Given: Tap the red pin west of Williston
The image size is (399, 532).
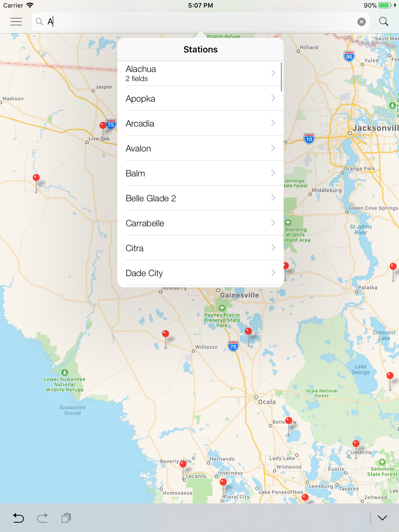Looking at the screenshot, I should click(x=165, y=334).
